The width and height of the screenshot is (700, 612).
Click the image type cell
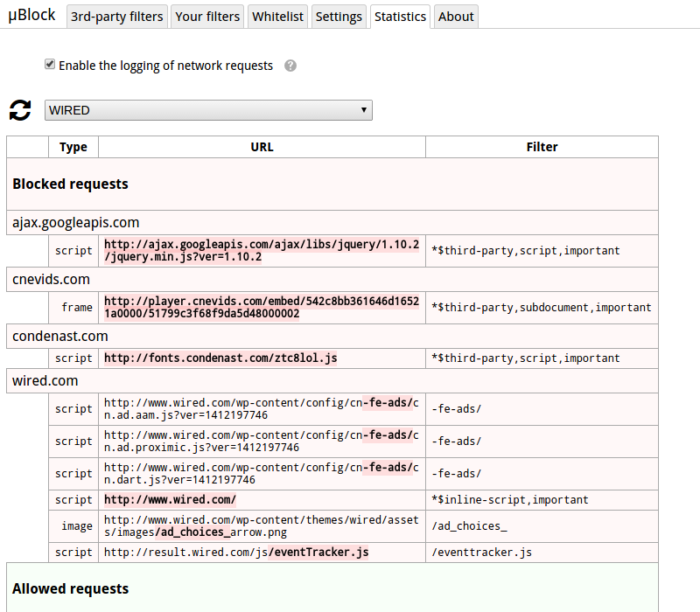73,526
